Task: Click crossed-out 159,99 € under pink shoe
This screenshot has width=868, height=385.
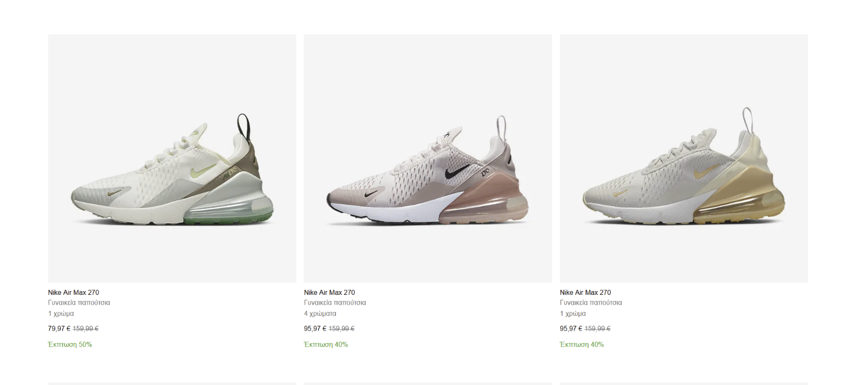Action: coord(342,329)
